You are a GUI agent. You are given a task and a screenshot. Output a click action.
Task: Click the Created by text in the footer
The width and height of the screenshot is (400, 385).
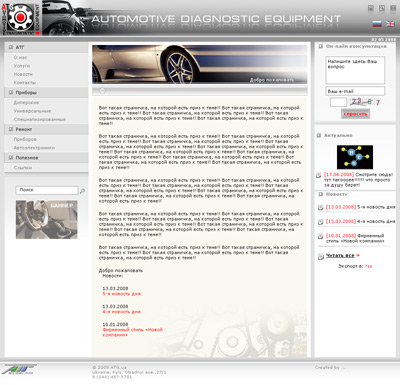(330, 368)
